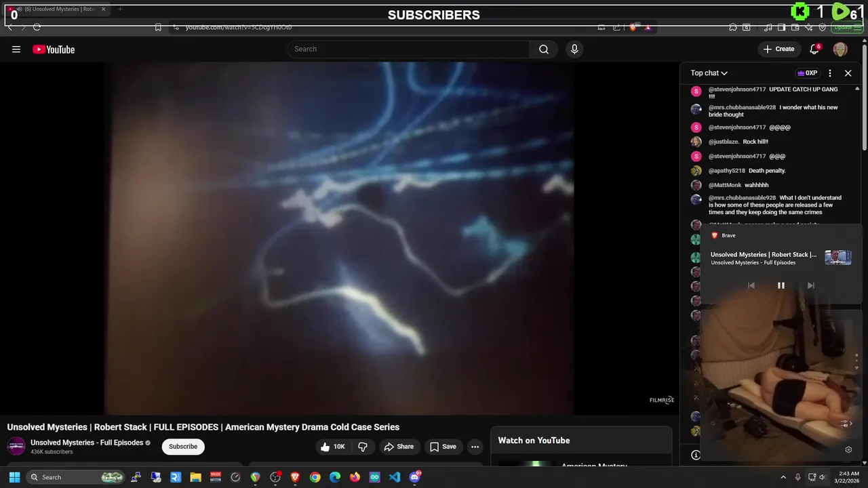Open Google Chrome from the taskbar
Viewport: 868px width, 488px height.
(315, 477)
